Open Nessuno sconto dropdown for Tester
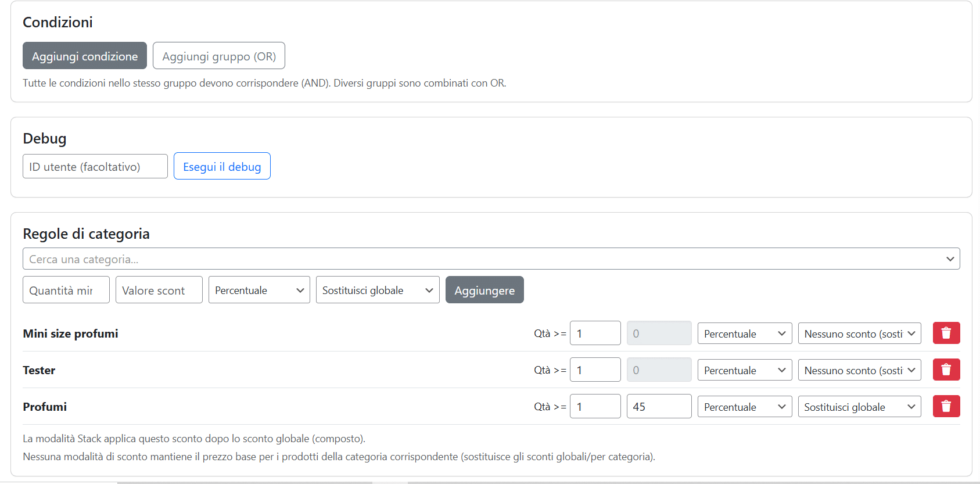Screen dimensions: 980x484 (x=859, y=370)
